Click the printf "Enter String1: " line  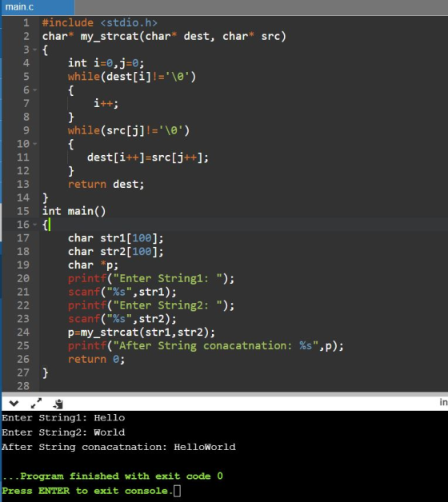click(151, 278)
